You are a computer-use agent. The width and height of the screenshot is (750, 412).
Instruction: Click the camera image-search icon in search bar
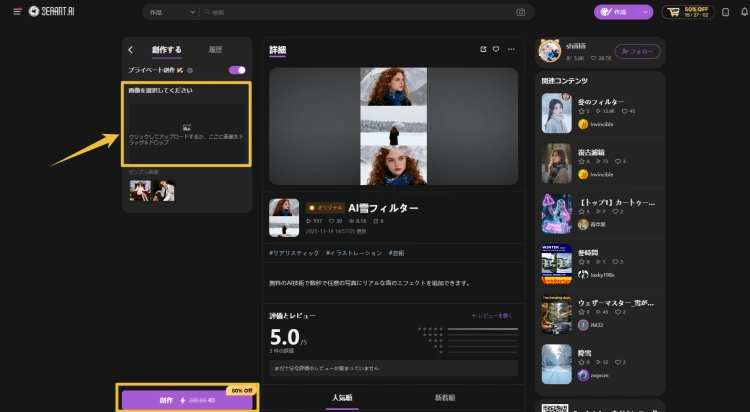pyautogui.click(x=520, y=12)
